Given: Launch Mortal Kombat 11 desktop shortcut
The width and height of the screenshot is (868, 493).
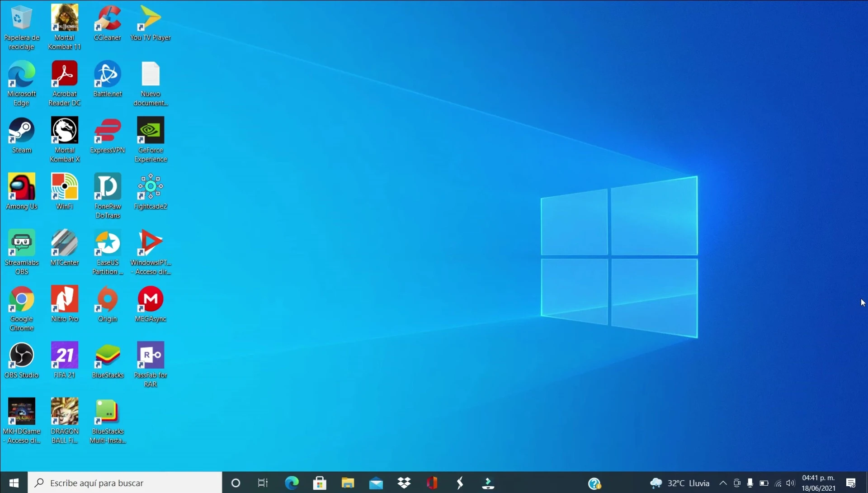Looking at the screenshot, I should coord(65,27).
